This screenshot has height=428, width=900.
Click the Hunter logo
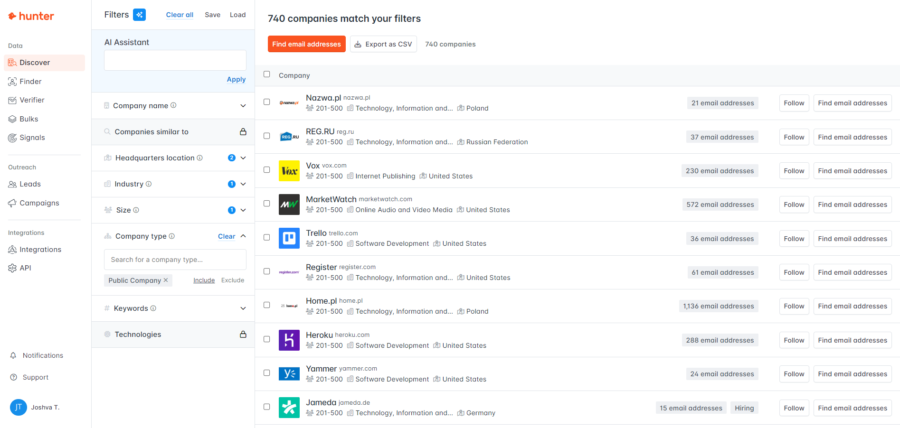(31, 16)
